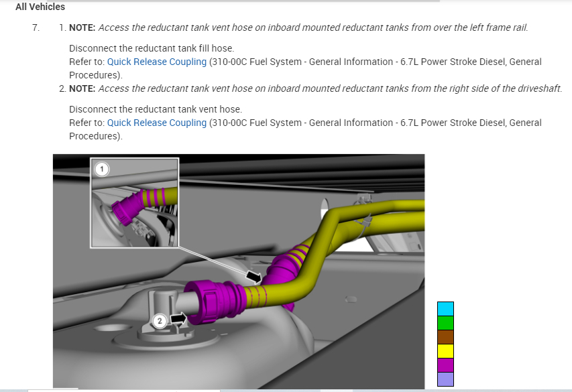
Task: Click the "All Vehicles" heading
Action: (x=40, y=7)
